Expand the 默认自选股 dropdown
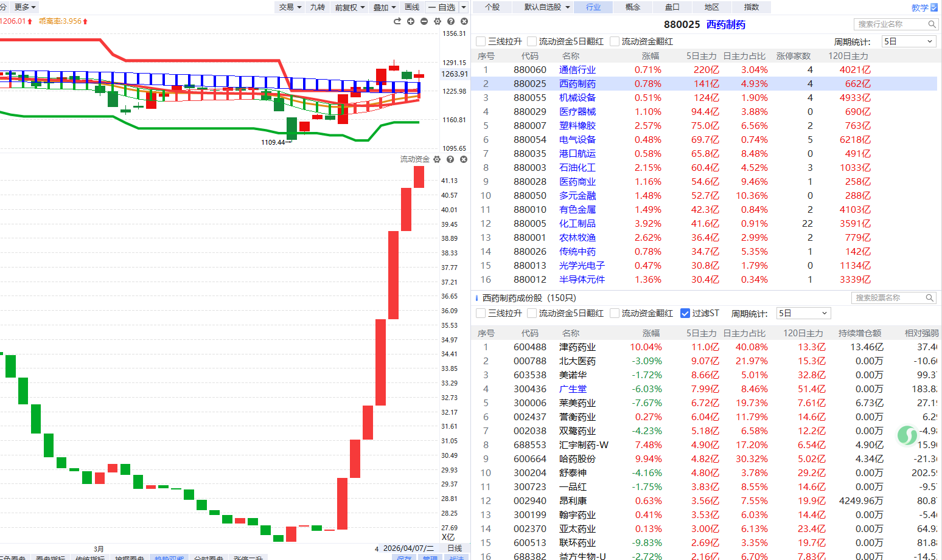Screen dimensions: 942x560 tap(547, 7)
